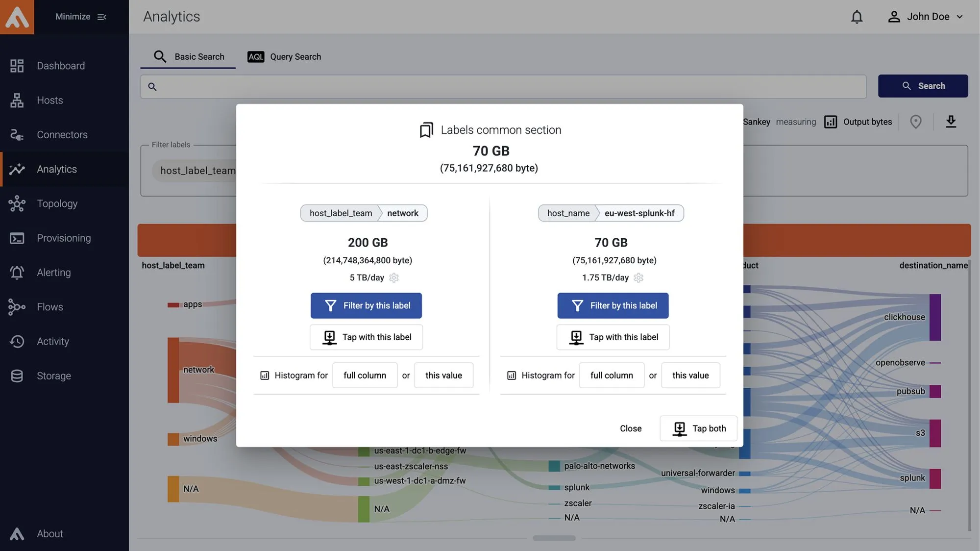Image resolution: width=980 pixels, height=551 pixels.
Task: Show histogram for host_name full column
Action: coord(611,376)
